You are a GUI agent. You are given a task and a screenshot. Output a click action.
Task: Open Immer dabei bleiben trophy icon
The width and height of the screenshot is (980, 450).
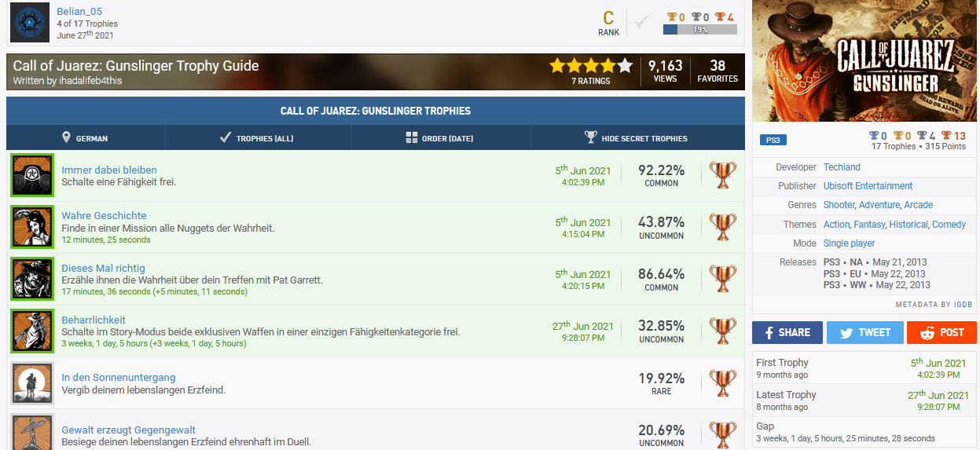[32, 175]
